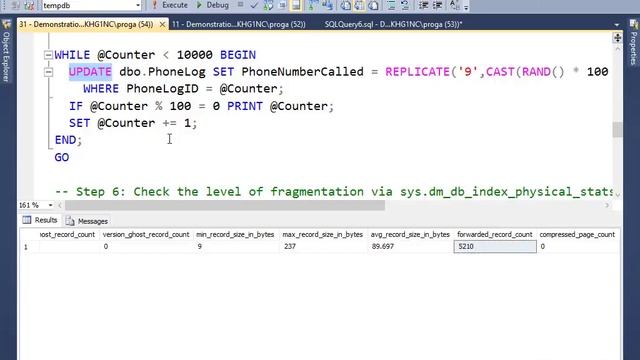Image resolution: width=640 pixels, height=360 pixels.
Task: Close the '31 - Demonstratio...proga (54)' tab
Action: pos(162,24)
